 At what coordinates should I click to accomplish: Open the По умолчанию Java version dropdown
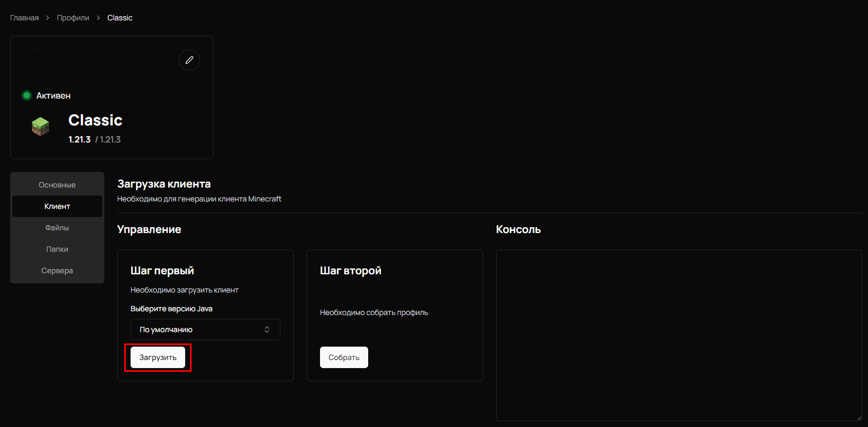coord(205,329)
